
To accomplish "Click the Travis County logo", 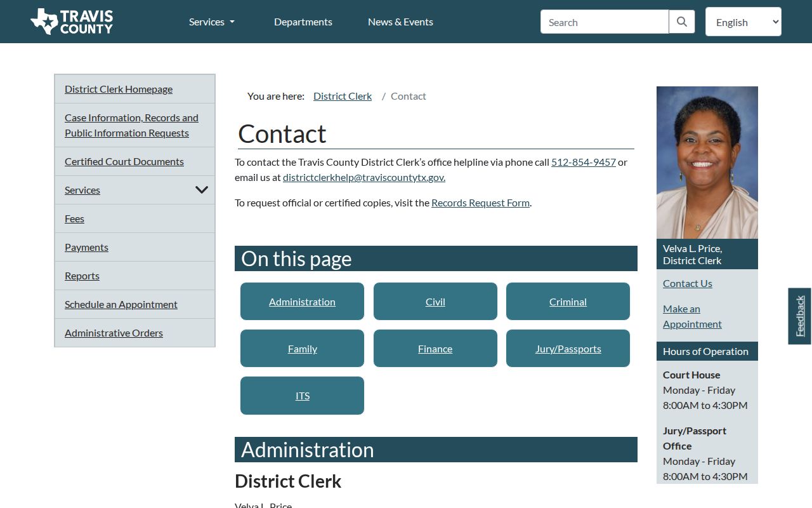I will pyautogui.click(x=72, y=22).
